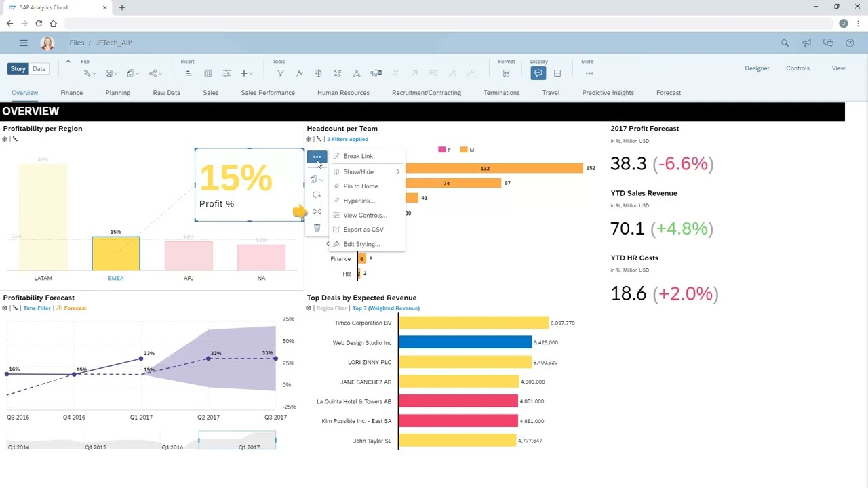Click the Display page-view icon next to comment mode
This screenshot has height=488, width=868.
point(557,73)
